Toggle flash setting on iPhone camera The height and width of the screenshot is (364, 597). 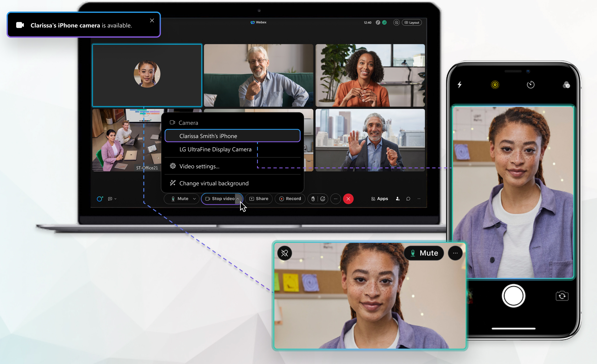460,84
